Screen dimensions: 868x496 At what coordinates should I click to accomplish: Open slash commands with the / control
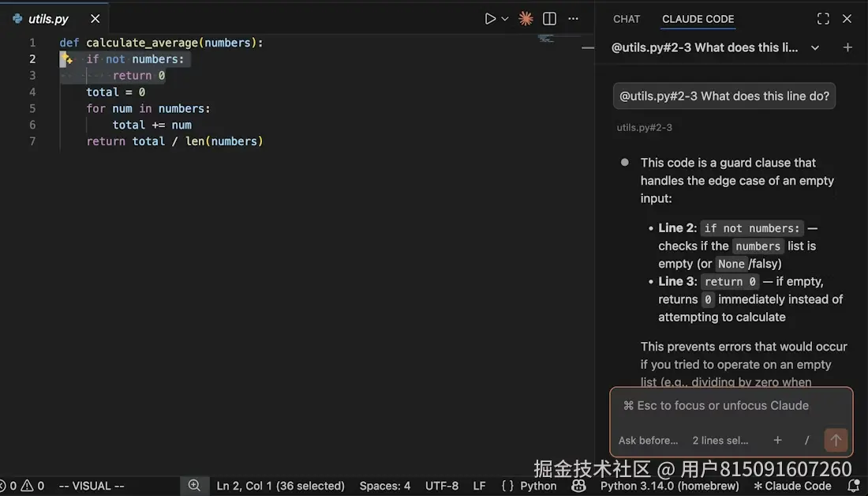click(x=806, y=440)
